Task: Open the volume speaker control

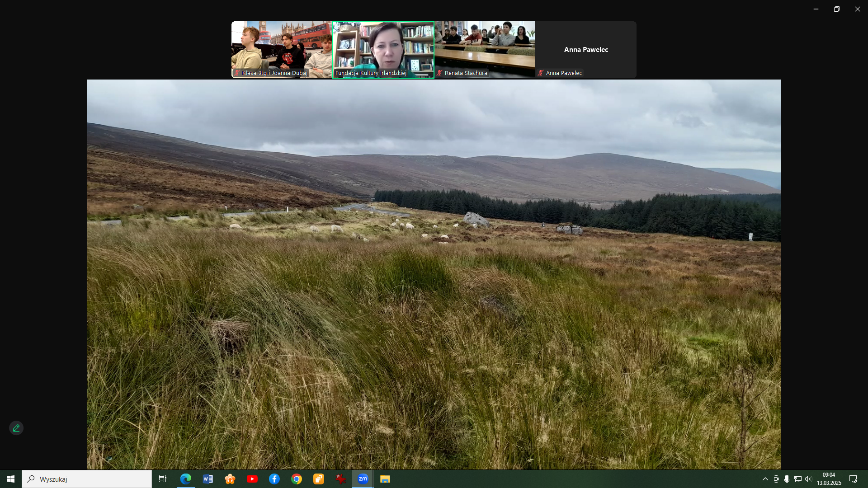Action: coord(808,479)
